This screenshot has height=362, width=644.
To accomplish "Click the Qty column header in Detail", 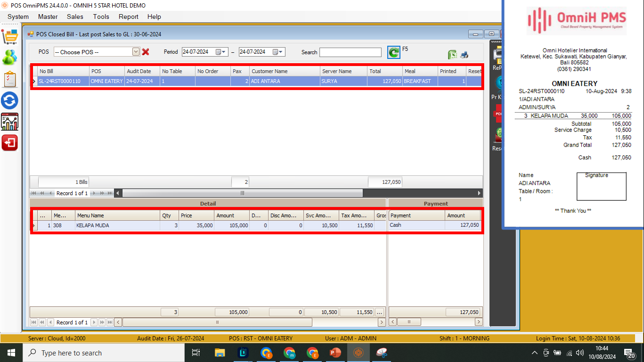I will [170, 215].
